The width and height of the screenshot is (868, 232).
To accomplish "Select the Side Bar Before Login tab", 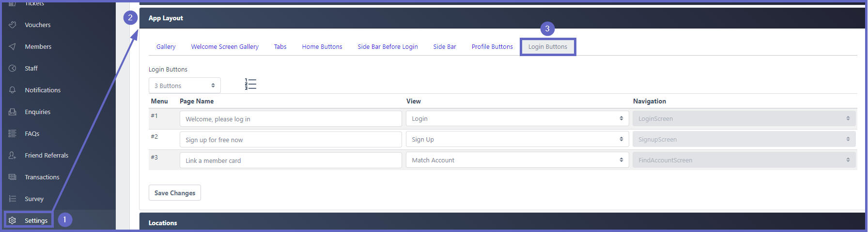I will [x=387, y=47].
